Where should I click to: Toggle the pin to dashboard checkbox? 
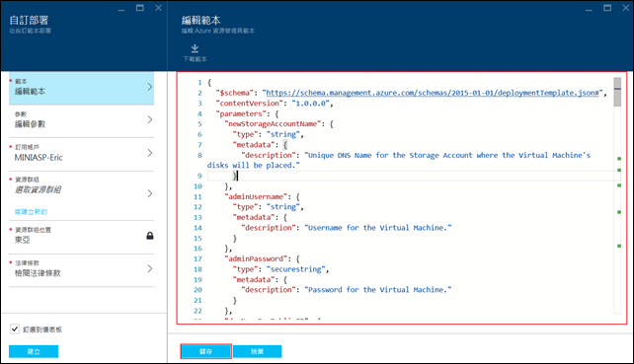[15, 328]
